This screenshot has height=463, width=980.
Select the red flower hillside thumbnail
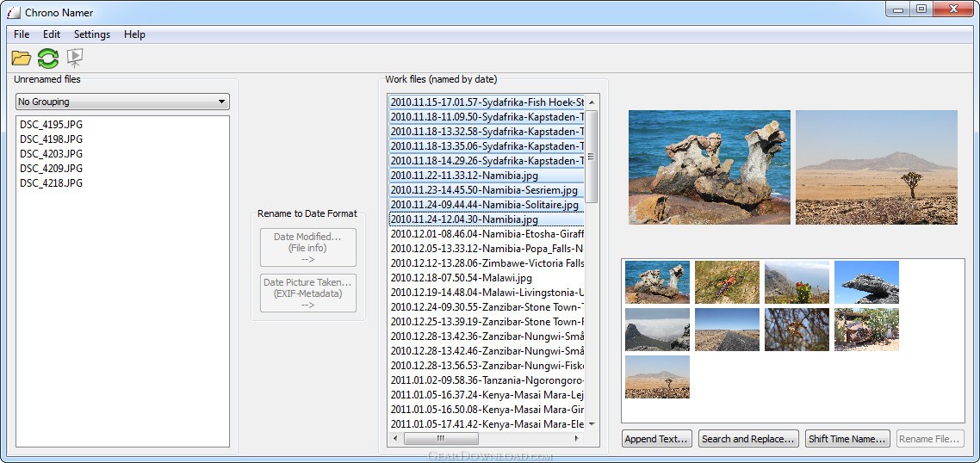coord(797,282)
